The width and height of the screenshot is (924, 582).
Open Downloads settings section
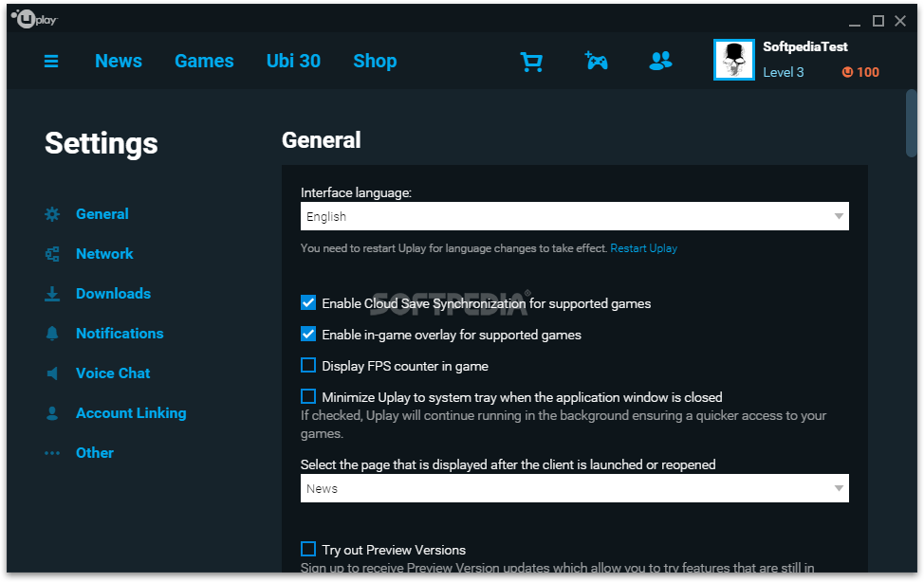(113, 293)
